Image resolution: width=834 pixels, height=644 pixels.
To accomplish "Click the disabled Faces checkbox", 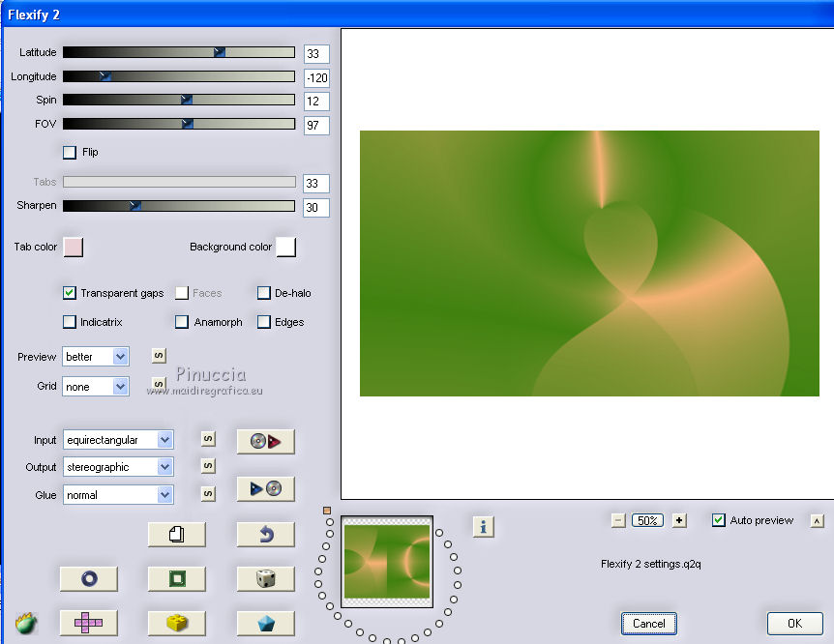I will 182,293.
